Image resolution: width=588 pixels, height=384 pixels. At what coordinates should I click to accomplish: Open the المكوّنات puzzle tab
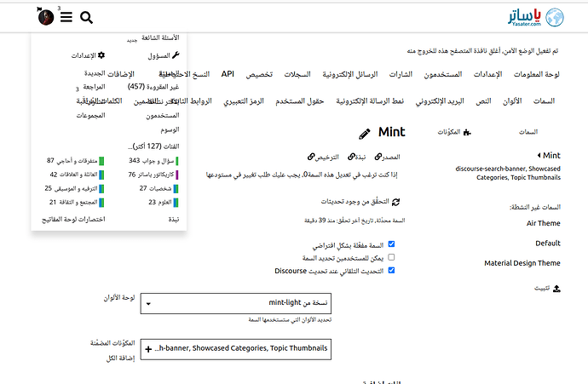pos(454,132)
